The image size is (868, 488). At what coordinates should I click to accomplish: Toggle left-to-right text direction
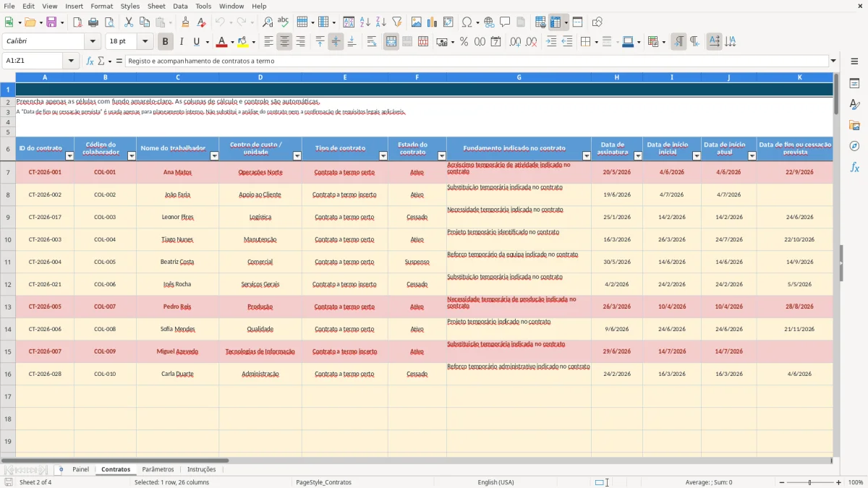(x=678, y=42)
